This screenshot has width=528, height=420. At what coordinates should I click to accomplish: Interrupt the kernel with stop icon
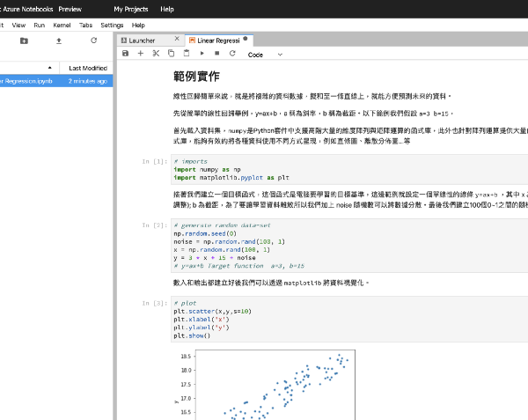216,54
